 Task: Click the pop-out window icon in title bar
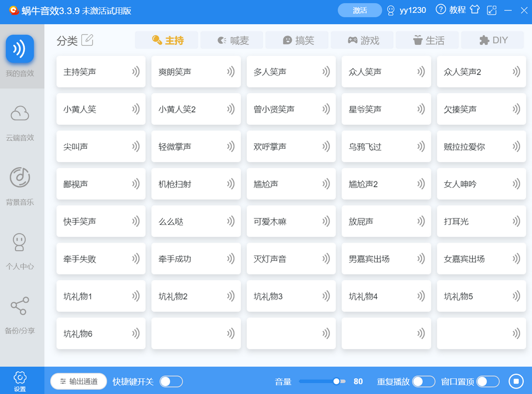click(x=492, y=10)
